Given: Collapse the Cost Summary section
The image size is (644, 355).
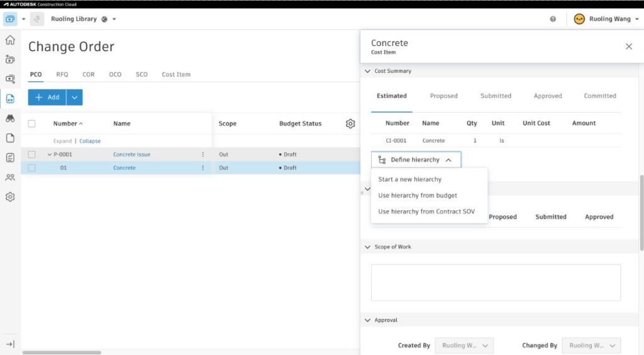Looking at the screenshot, I should click(x=367, y=71).
